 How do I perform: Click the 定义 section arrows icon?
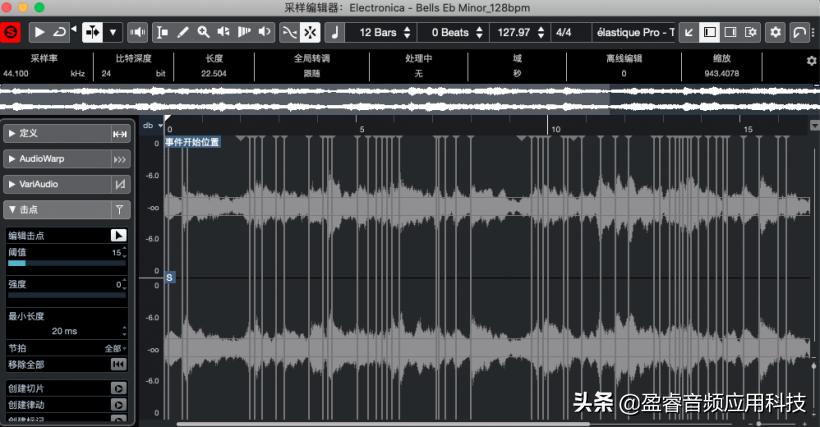[120, 134]
